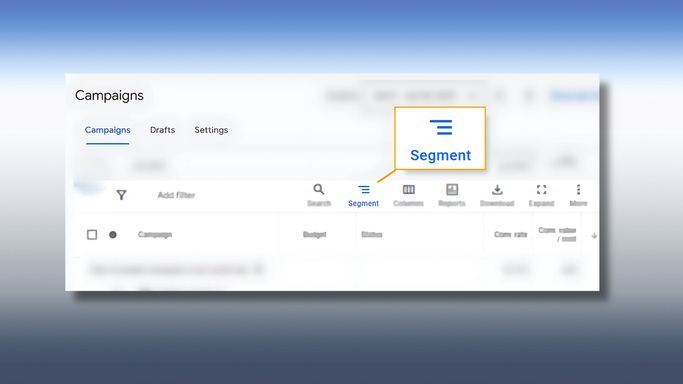Image resolution: width=683 pixels, height=384 pixels.
Task: Click the funnel filter icon
Action: (122, 195)
